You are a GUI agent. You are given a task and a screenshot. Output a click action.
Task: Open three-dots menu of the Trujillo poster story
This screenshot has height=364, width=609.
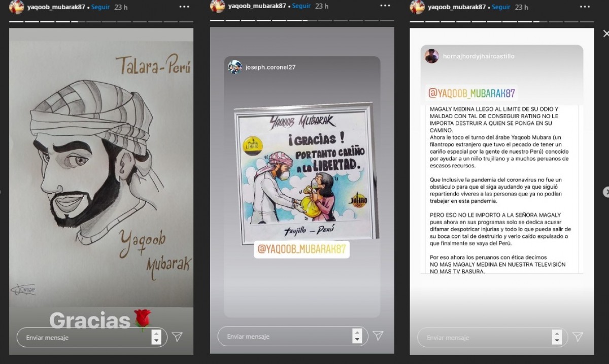tap(384, 7)
